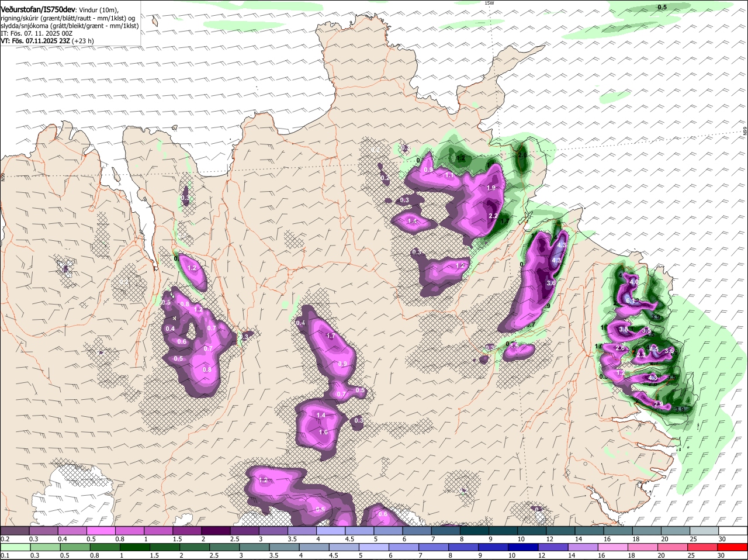Click the 2.3 snowfall value on the map
748x560 pixels.
(641, 355)
